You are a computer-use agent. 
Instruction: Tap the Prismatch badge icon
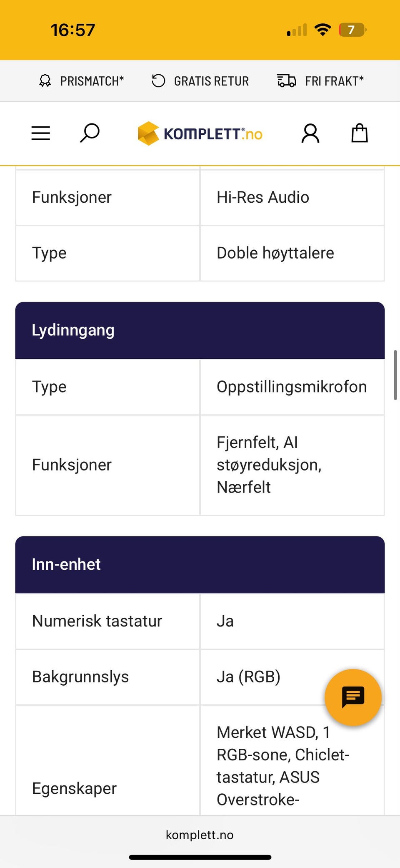click(x=45, y=81)
